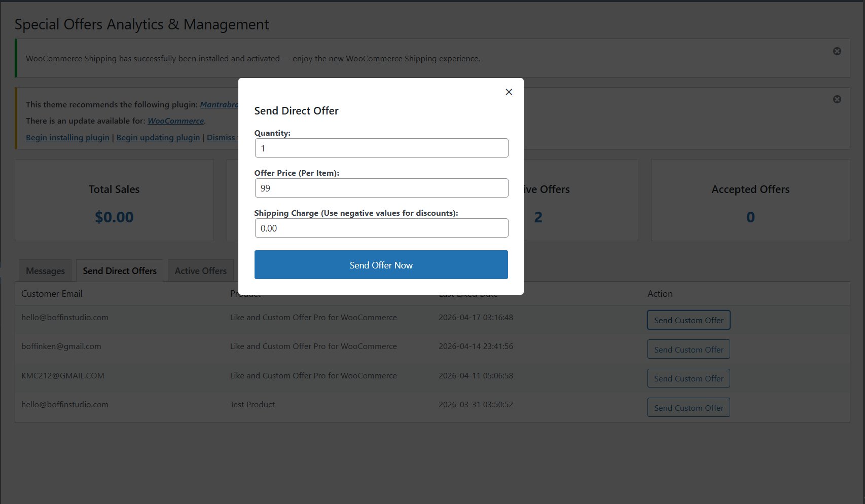Screen dimensions: 865x504
Task: Open the Mantrabrain recommended plugin link
Action: coord(219,105)
